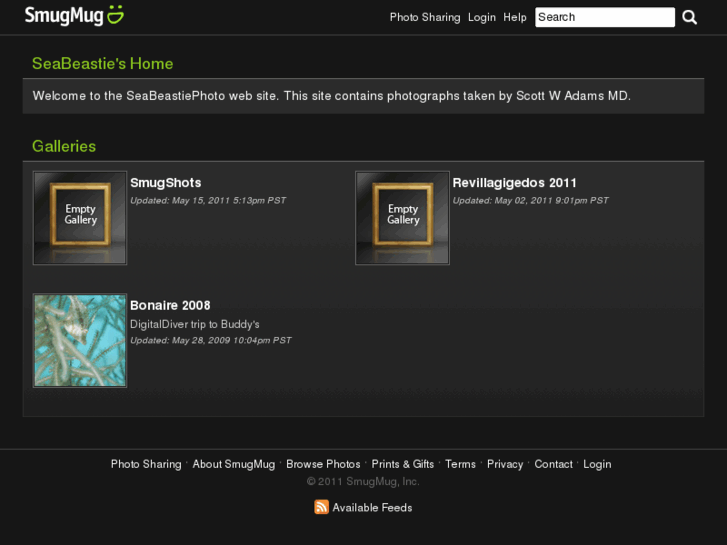The height and width of the screenshot is (545, 727).
Task: Click footer Login link
Action: [597, 464]
